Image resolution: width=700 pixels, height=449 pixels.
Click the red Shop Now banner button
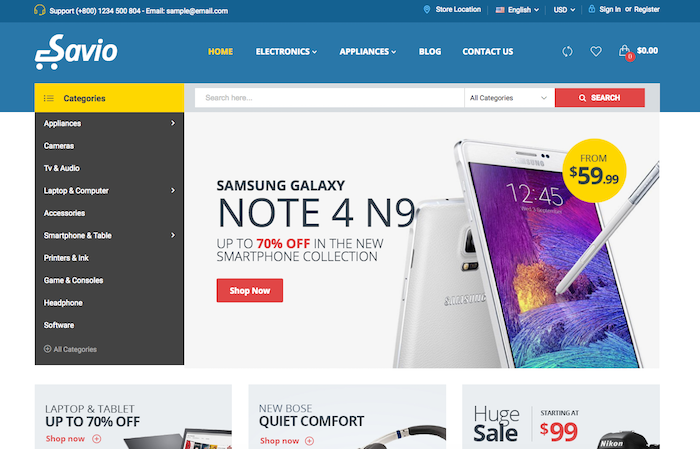(250, 291)
